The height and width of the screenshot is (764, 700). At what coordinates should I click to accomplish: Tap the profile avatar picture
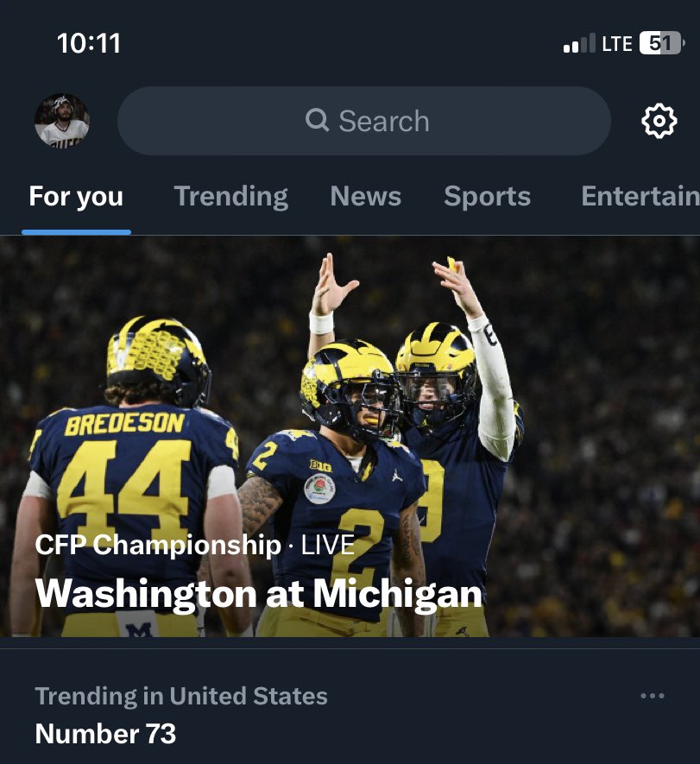(x=62, y=121)
